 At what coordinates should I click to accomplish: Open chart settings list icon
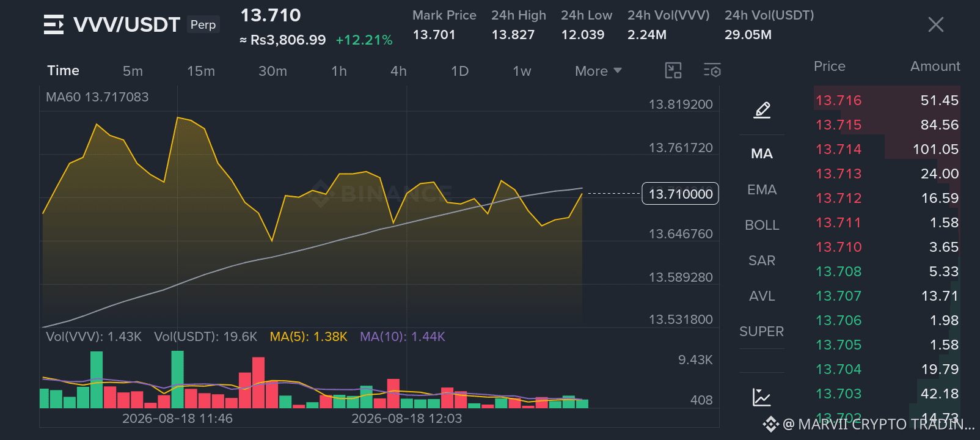pos(712,70)
